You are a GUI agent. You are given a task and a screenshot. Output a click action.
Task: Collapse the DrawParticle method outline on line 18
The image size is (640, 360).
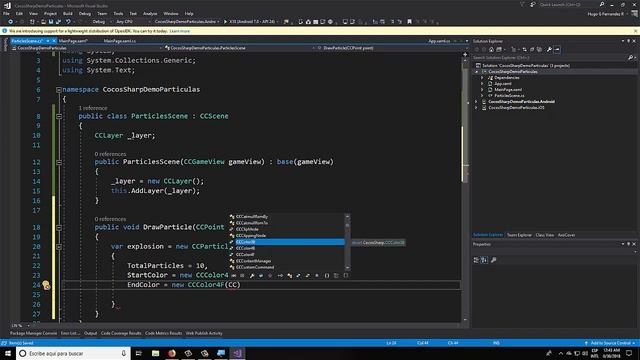(59, 227)
